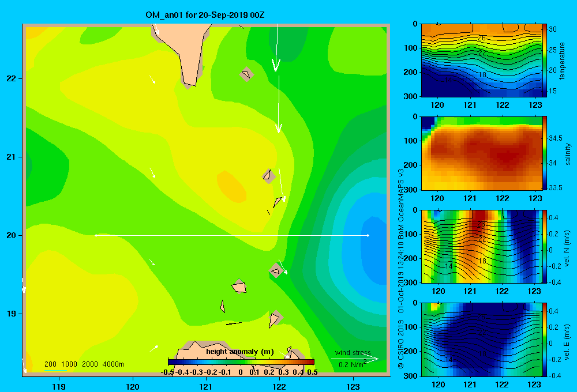Click the vertical CSIRO BoM OceanMAPS copyright text
The height and width of the screenshot is (392, 577).
click(x=401, y=269)
